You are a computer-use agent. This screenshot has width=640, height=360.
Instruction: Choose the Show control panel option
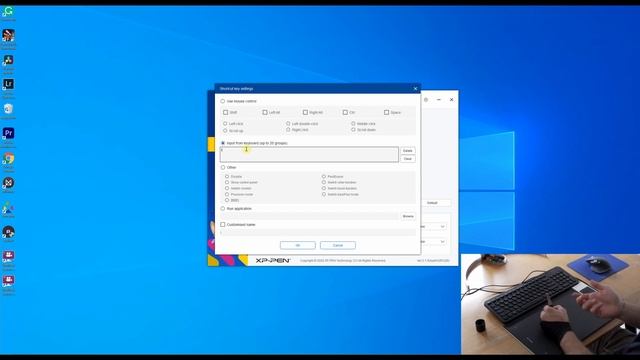click(227, 182)
